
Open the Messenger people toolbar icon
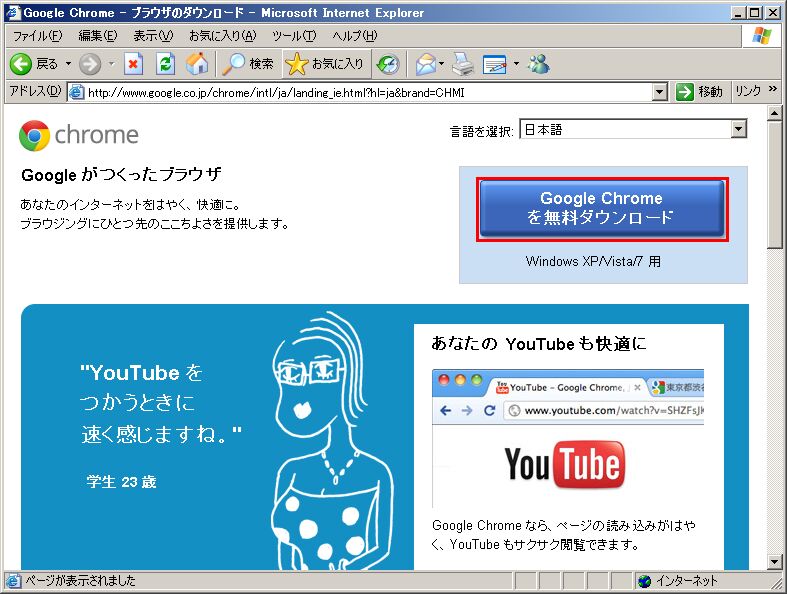(x=539, y=64)
